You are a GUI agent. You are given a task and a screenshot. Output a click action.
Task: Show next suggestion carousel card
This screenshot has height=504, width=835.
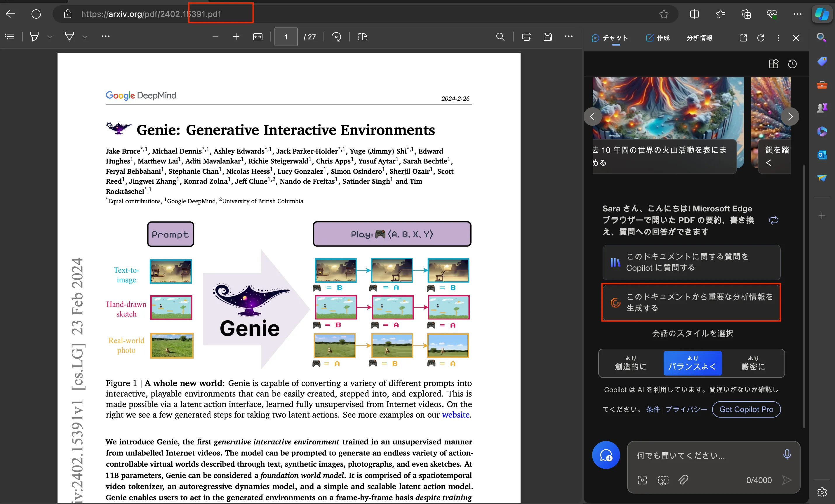click(790, 116)
